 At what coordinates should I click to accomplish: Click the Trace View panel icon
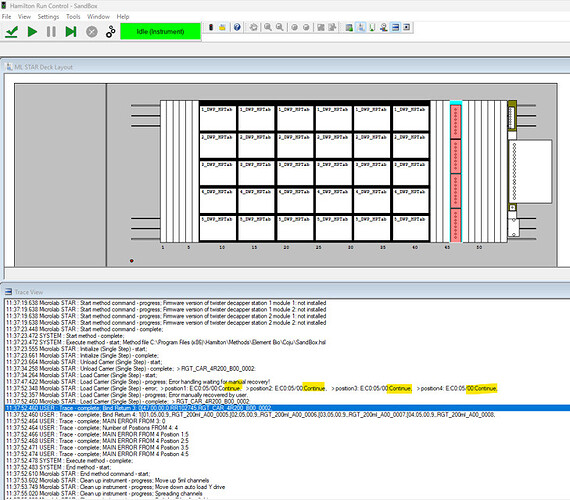(x=8, y=292)
